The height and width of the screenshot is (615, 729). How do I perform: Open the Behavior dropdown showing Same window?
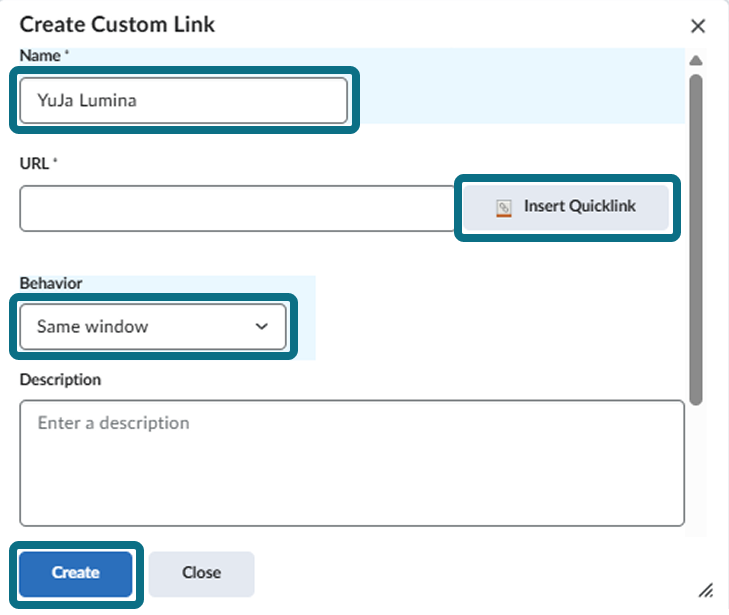[x=152, y=326]
